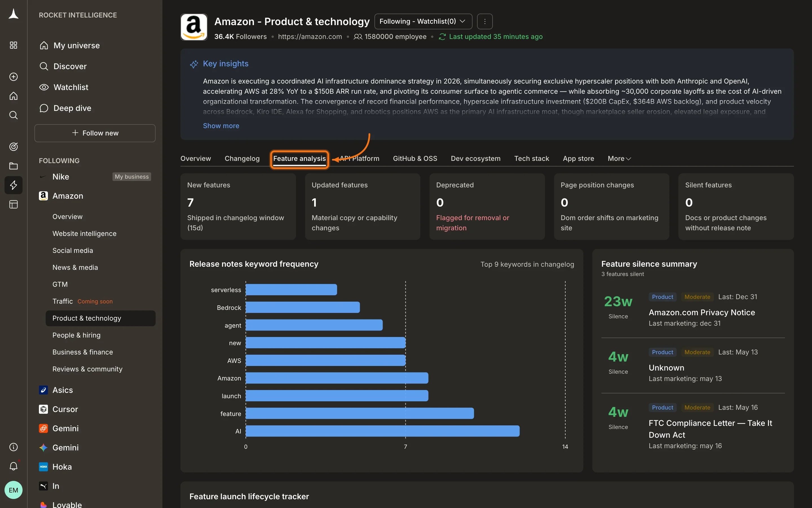This screenshot has width=812, height=508.
Task: Open the Following - Watchlist(0) dropdown
Action: 423,21
